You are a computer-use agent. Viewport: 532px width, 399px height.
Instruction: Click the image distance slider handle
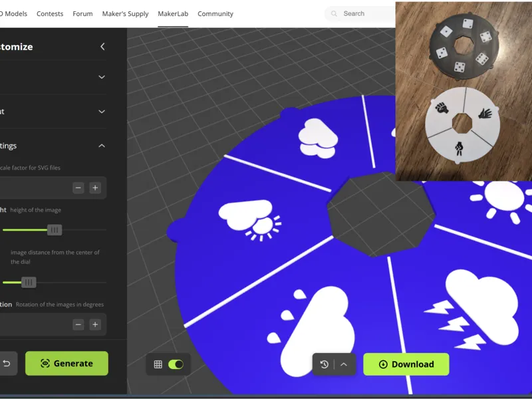pos(29,282)
